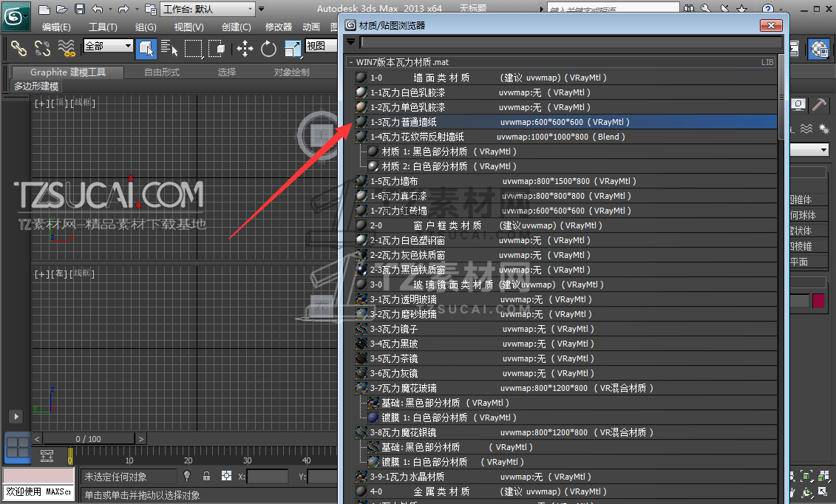Toggle Absolute/Offset transform type-in mode icon

[x=227, y=476]
